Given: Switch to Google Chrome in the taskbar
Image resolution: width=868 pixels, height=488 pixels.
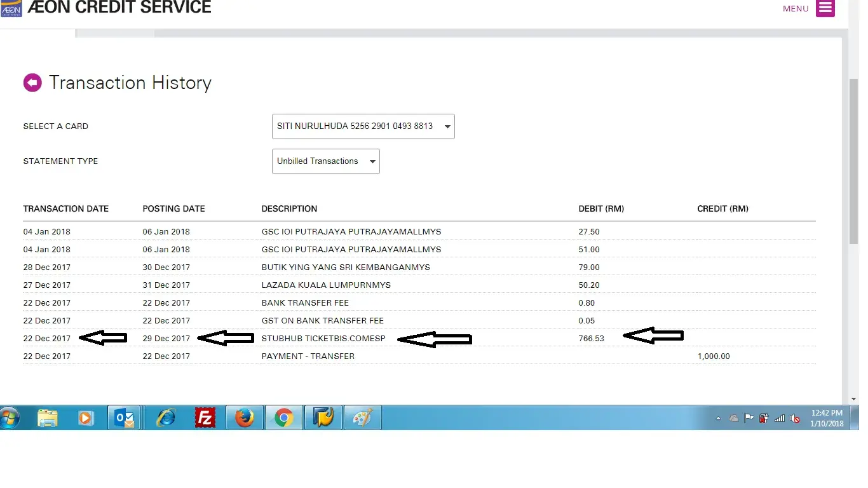Looking at the screenshot, I should pyautogui.click(x=284, y=418).
